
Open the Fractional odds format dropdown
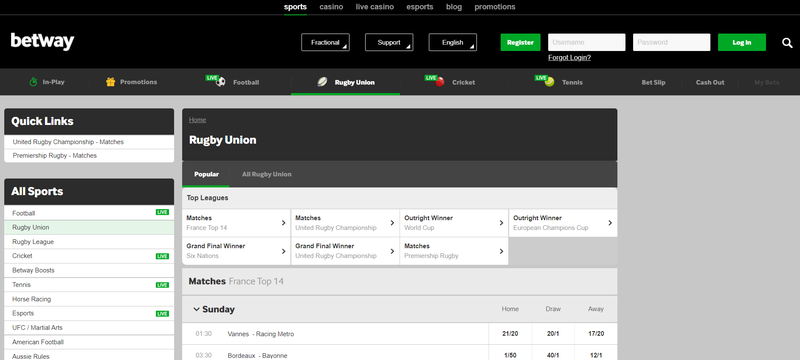click(x=326, y=42)
